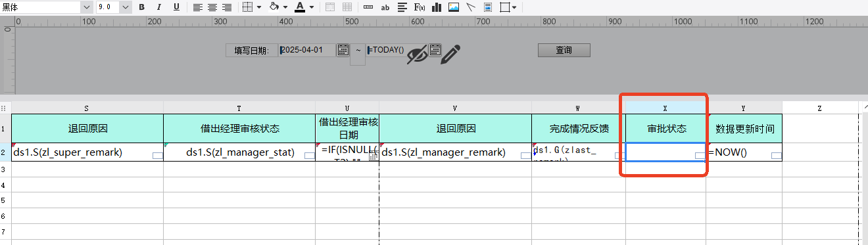
Task: Expand the font color dropdown arrow
Action: coord(312,7)
